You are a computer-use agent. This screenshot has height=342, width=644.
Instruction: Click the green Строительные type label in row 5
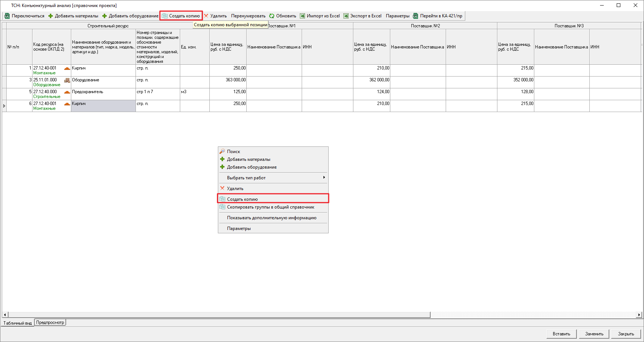(x=47, y=96)
